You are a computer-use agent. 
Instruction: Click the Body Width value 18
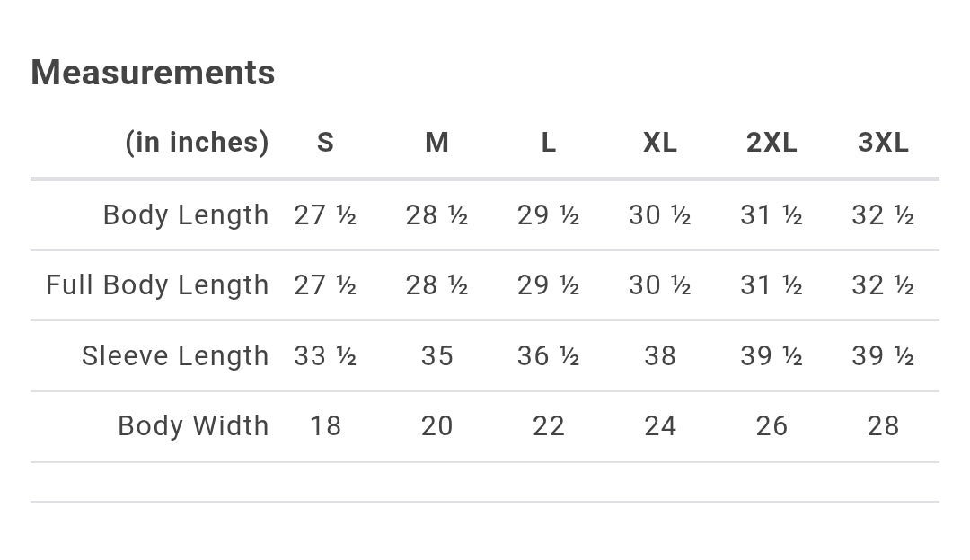click(x=325, y=426)
